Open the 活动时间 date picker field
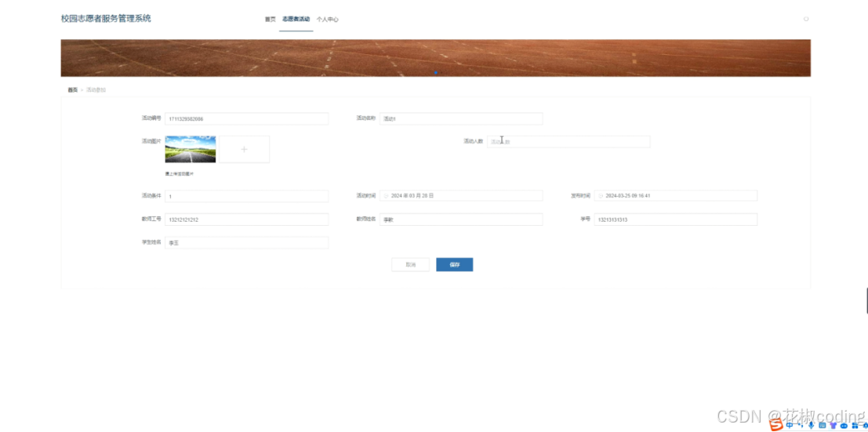The image size is (868, 432). tap(461, 195)
